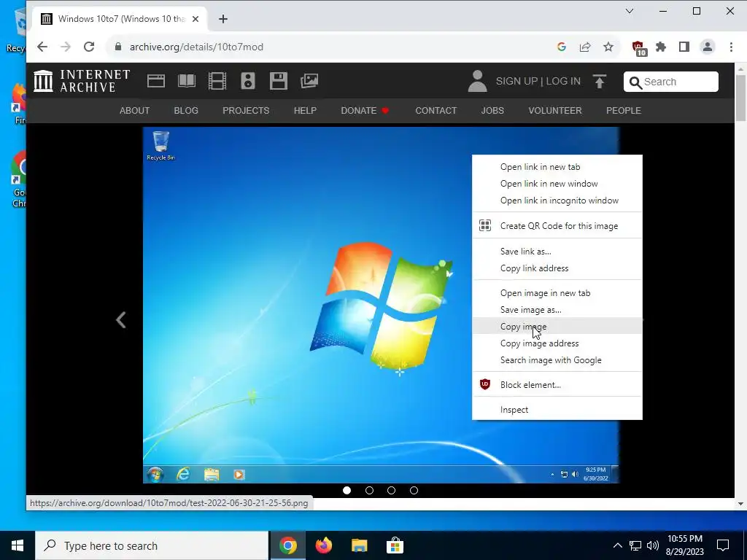Open the Extensions puzzle icon

point(661,47)
